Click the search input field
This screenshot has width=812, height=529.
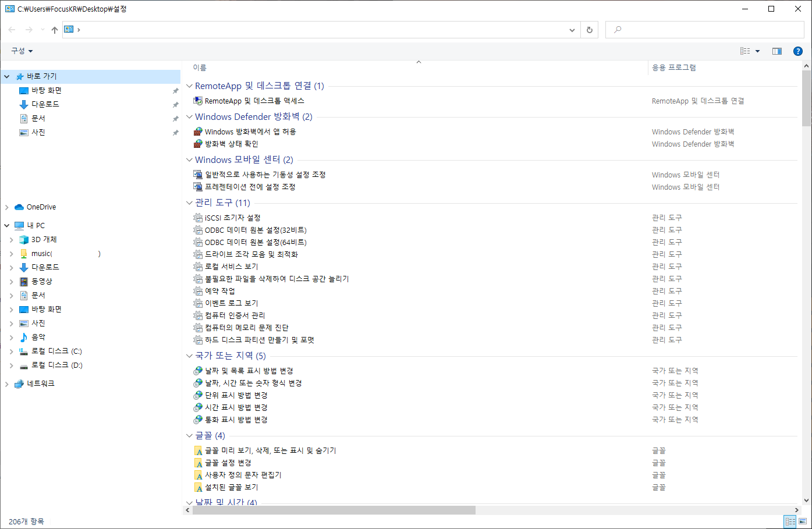(704, 30)
